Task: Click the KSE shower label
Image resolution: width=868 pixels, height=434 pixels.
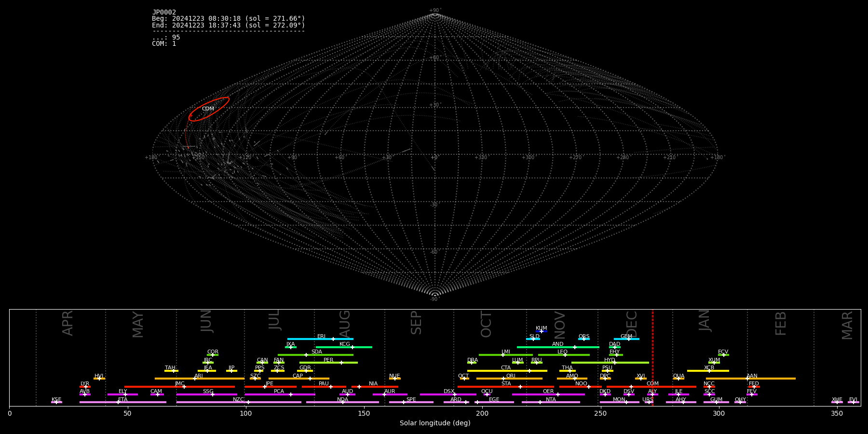Action: [56, 400]
